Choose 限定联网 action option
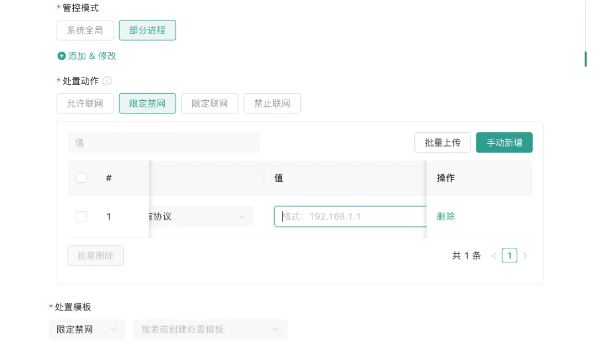The height and width of the screenshot is (364, 595). pyautogui.click(x=209, y=104)
